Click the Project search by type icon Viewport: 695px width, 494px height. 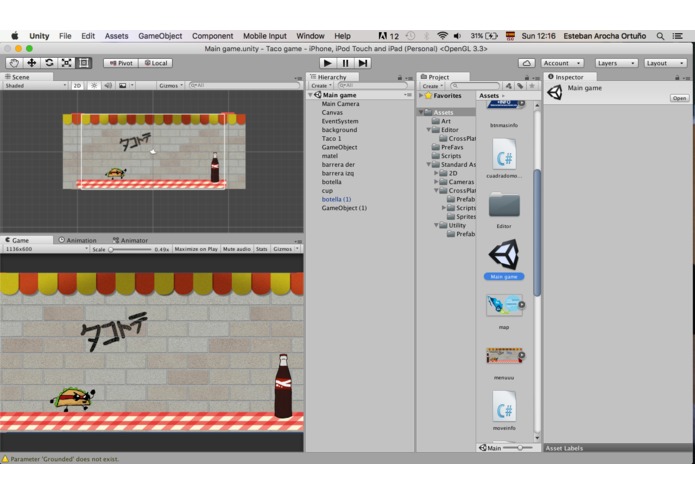click(509, 86)
